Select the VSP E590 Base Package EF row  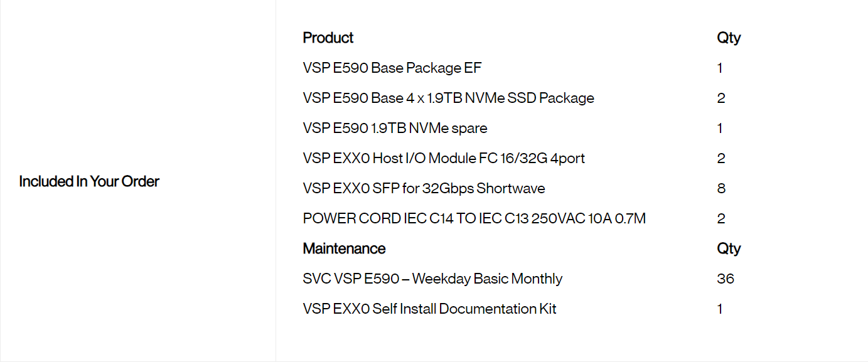click(x=392, y=68)
